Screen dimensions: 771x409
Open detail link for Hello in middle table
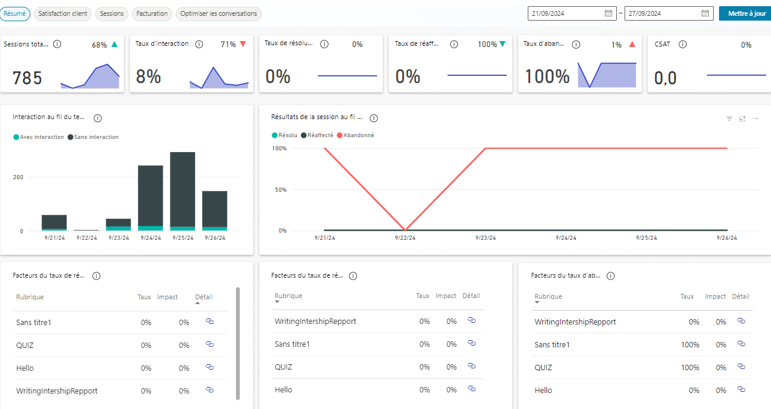click(x=472, y=389)
